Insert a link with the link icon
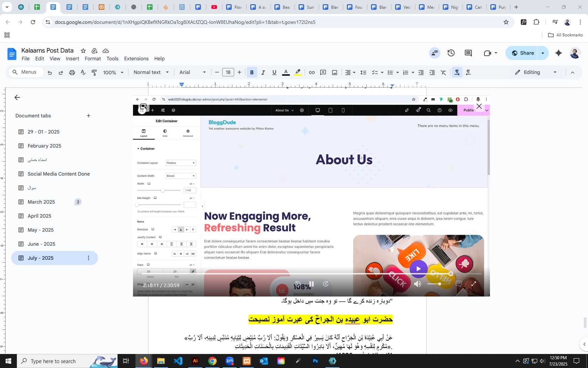 pos(311,73)
